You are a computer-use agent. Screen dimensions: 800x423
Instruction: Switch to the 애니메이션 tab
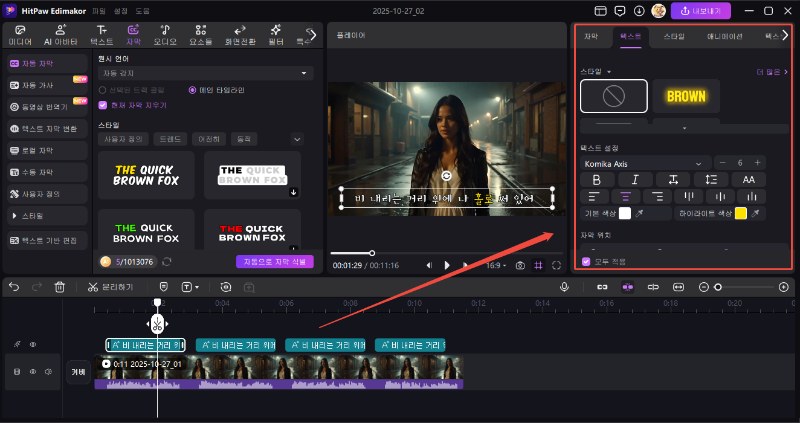point(724,35)
